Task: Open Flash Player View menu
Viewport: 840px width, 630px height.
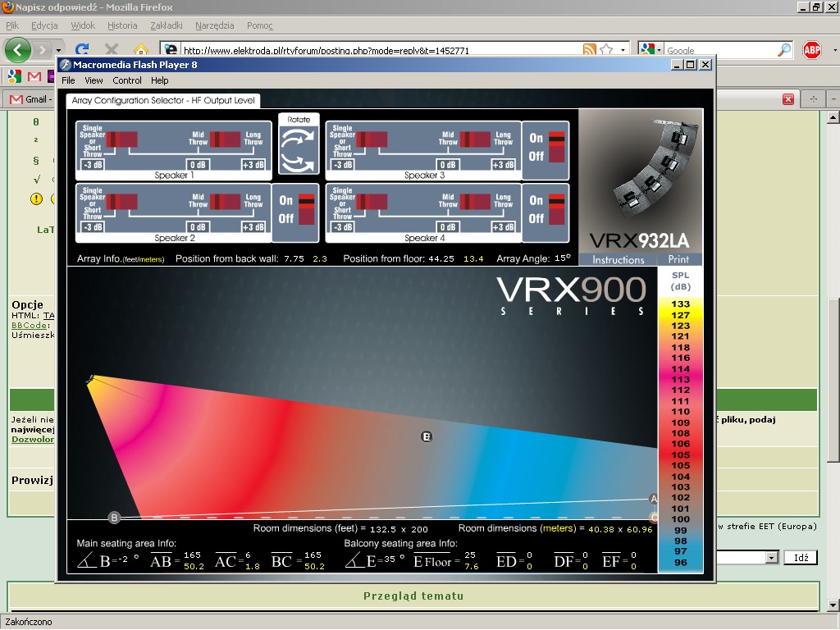Action: (94, 80)
